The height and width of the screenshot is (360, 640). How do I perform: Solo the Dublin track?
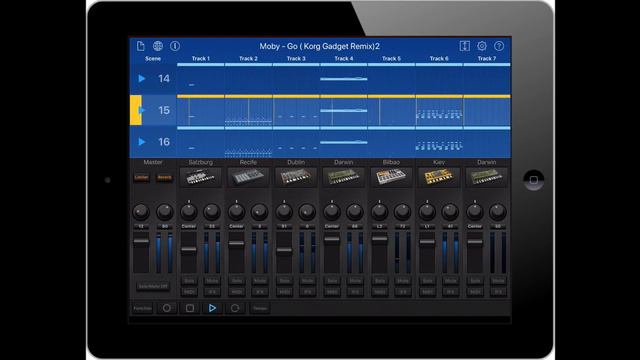pyautogui.click(x=284, y=281)
